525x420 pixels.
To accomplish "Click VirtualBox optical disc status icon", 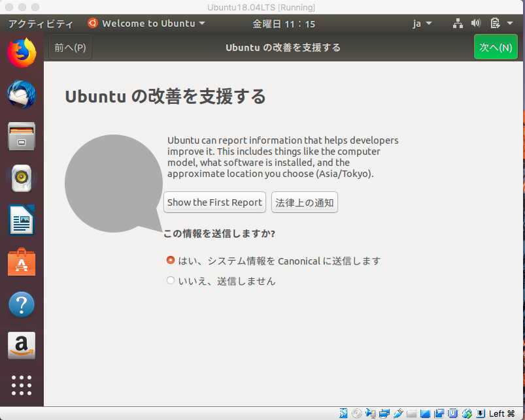I will point(356,413).
